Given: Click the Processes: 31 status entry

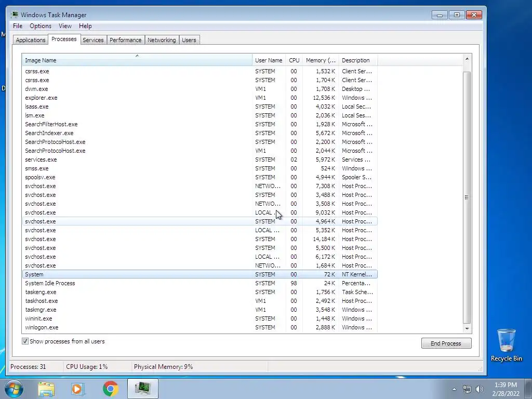Looking at the screenshot, I should pyautogui.click(x=28, y=366).
